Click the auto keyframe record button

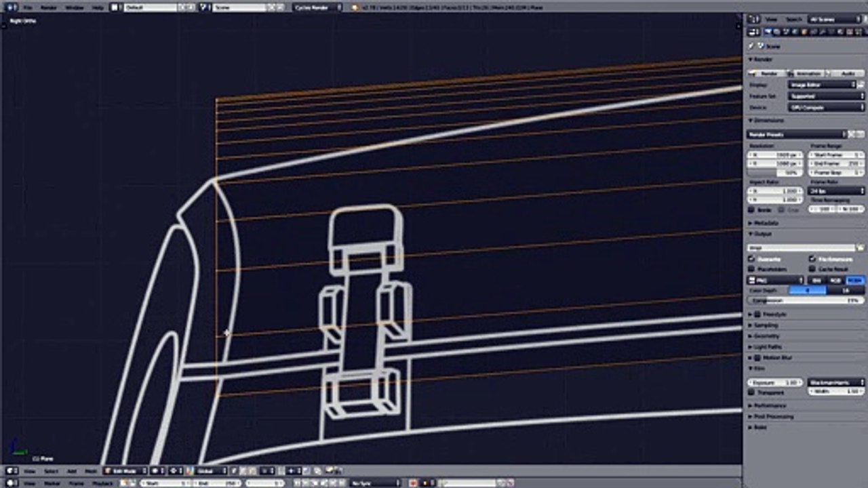(412, 483)
